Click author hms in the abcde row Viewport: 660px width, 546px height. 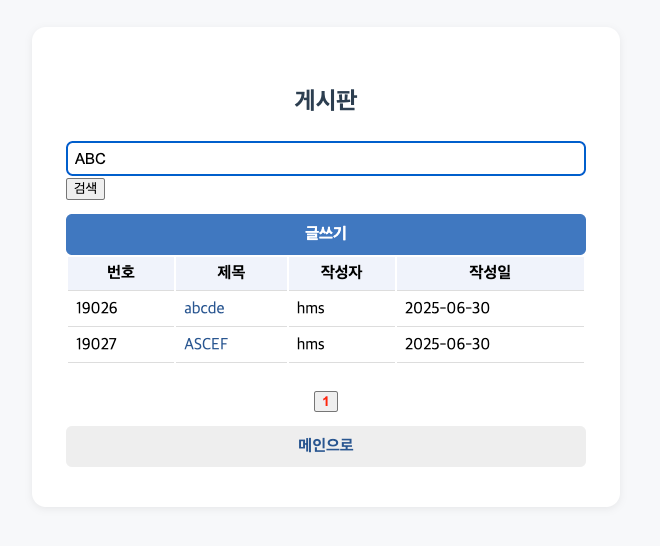pyautogui.click(x=311, y=308)
